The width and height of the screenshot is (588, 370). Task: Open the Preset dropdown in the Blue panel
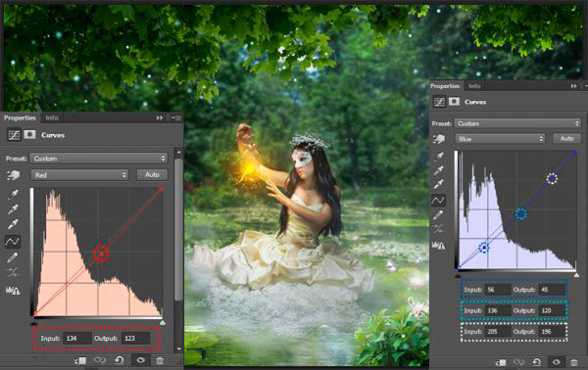click(517, 123)
